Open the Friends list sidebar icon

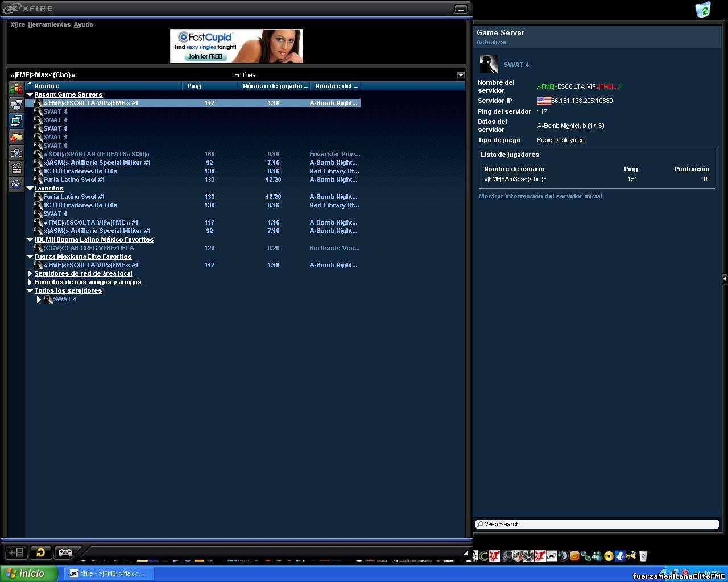[x=16, y=89]
